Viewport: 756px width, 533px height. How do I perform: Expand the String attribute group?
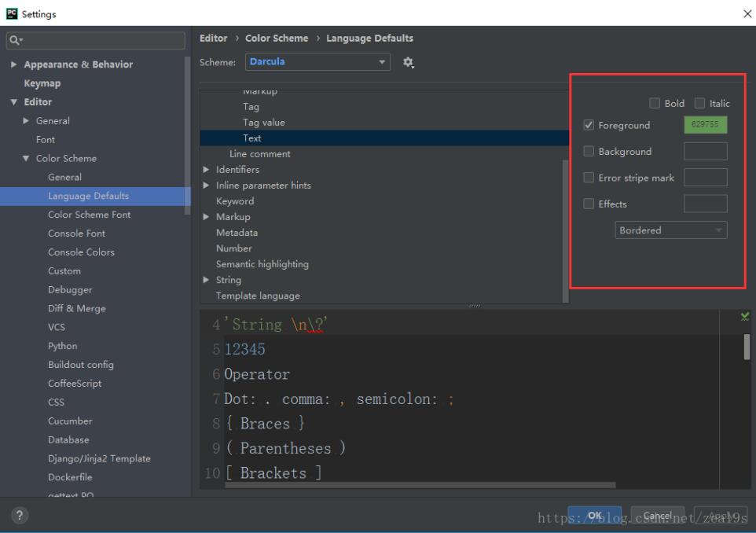click(207, 280)
